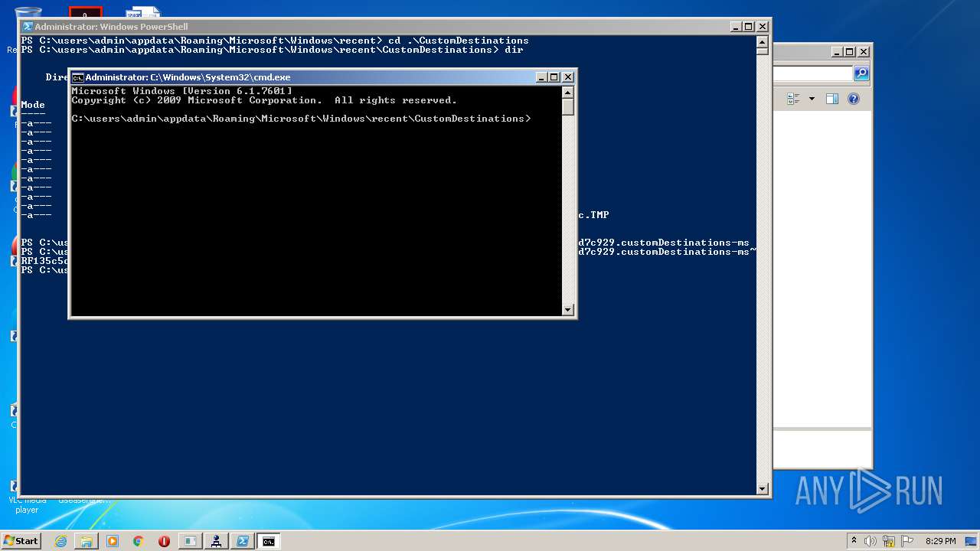Click the 'Mode' column header in PowerShell

point(33,105)
